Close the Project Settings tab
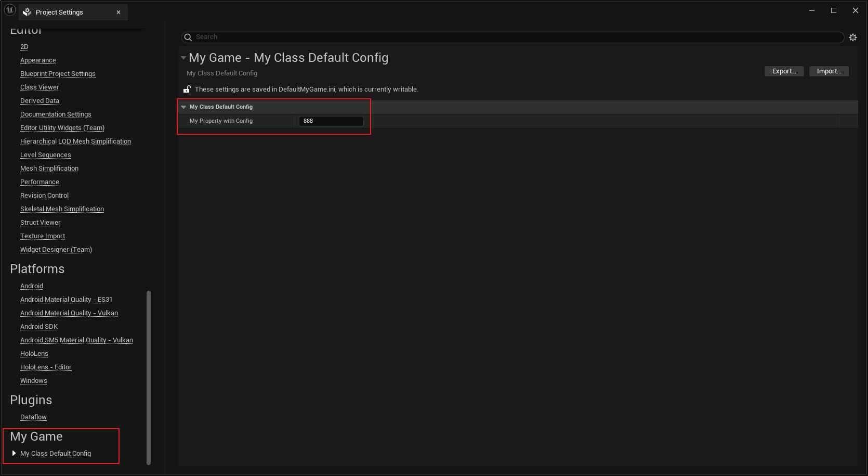The image size is (868, 476). point(119,12)
